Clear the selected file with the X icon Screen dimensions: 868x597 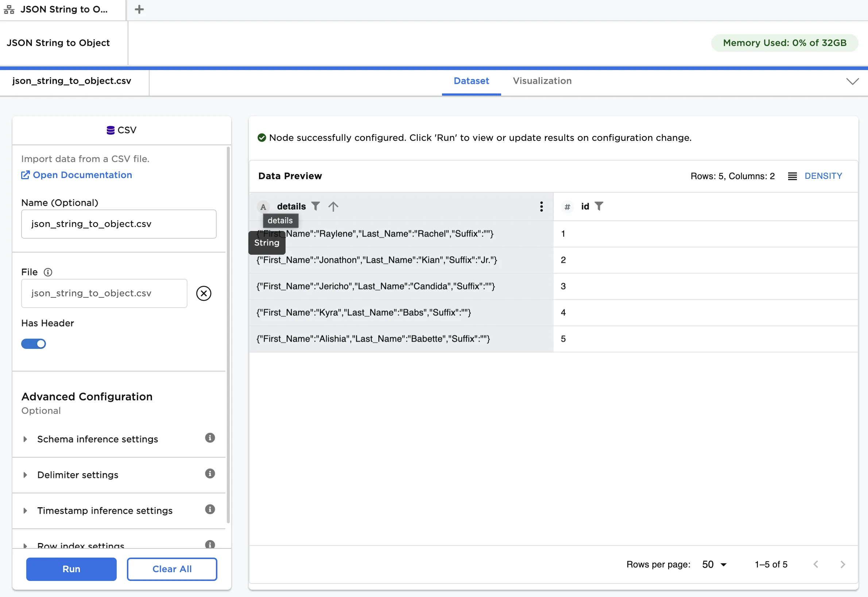[x=204, y=294]
